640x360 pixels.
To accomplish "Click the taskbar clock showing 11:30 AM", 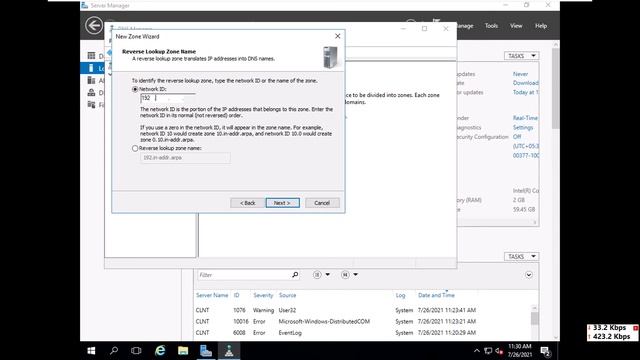I will tap(520, 351).
